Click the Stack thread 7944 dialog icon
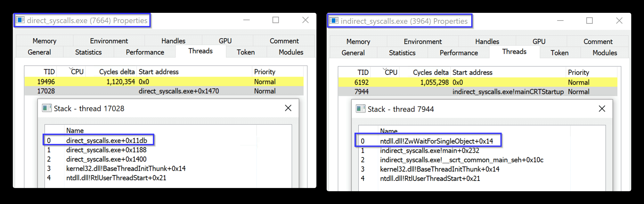The width and height of the screenshot is (644, 204). (361, 109)
